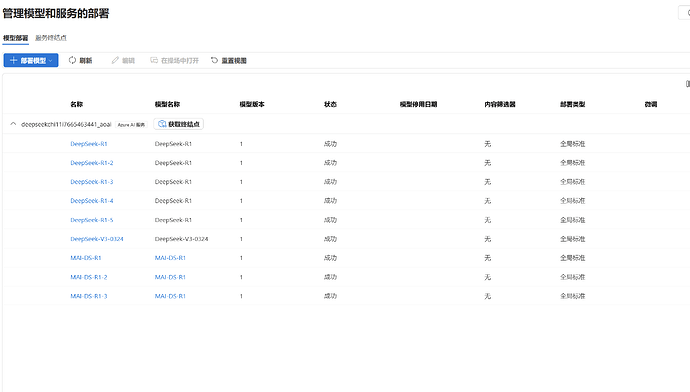Image resolution: width=690 pixels, height=392 pixels.
Task: Click the 管理模型和服务的部署 page heading
Action: tap(56, 14)
